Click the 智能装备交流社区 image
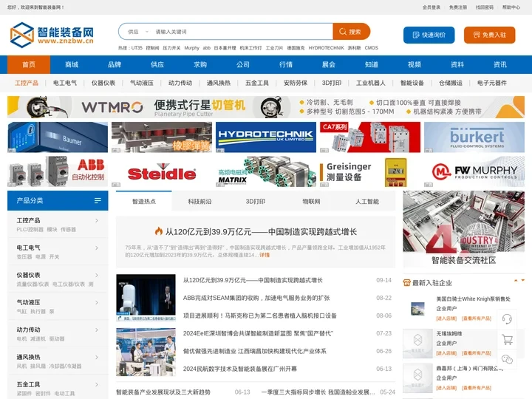This screenshot has width=532, height=399. click(x=464, y=229)
